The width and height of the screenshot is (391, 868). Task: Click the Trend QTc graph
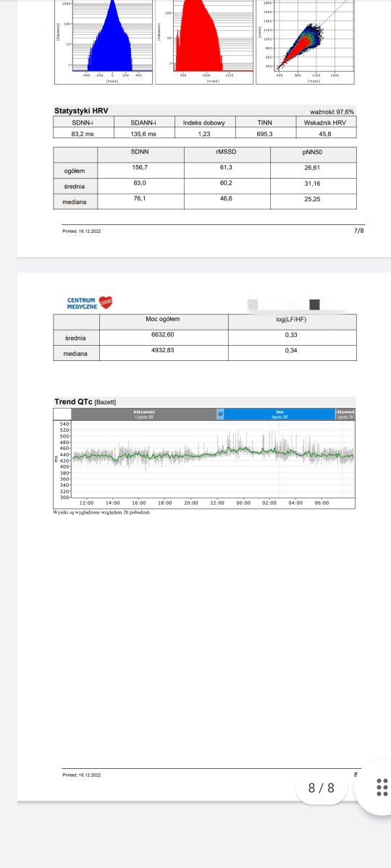point(205,460)
